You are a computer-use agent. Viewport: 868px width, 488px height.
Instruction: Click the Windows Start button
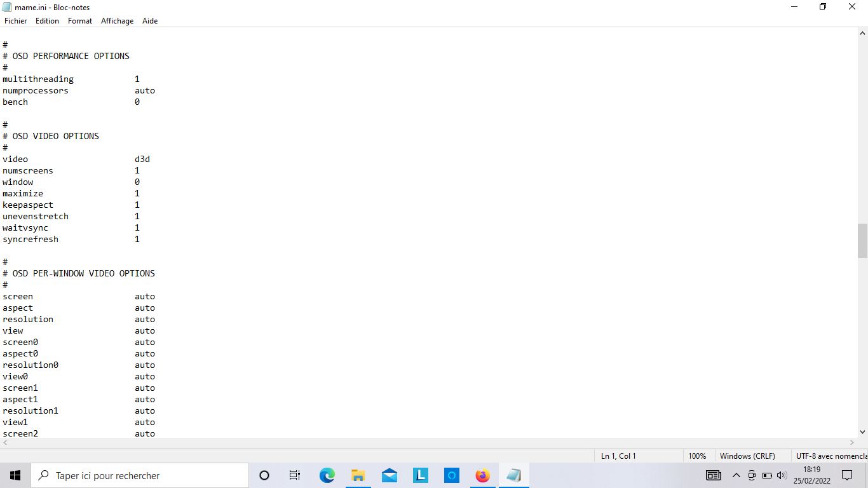pyautogui.click(x=15, y=475)
